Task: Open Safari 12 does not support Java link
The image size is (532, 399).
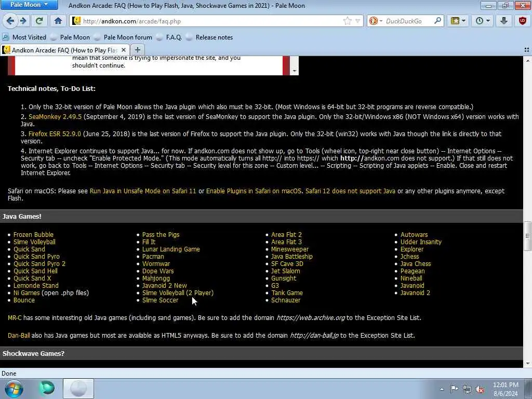Action: pyautogui.click(x=350, y=191)
